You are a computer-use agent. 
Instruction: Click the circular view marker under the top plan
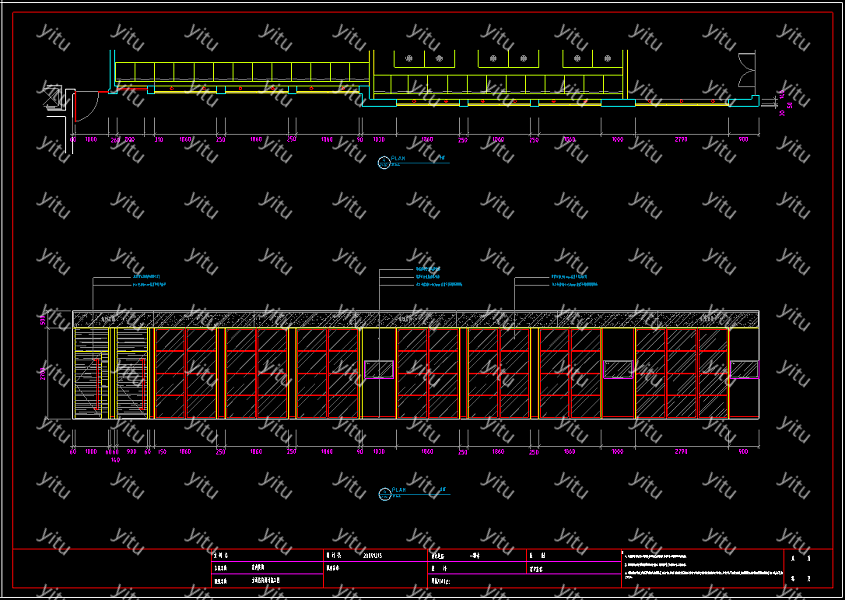[384, 163]
